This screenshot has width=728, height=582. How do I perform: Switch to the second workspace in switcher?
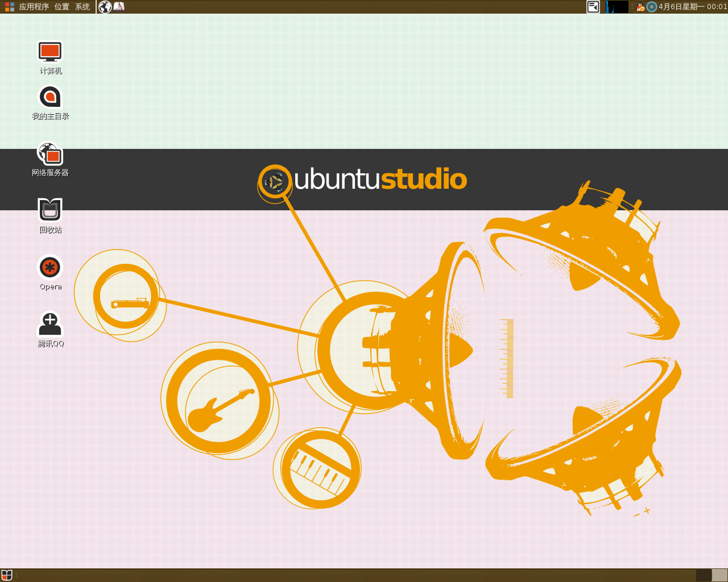click(x=719, y=575)
